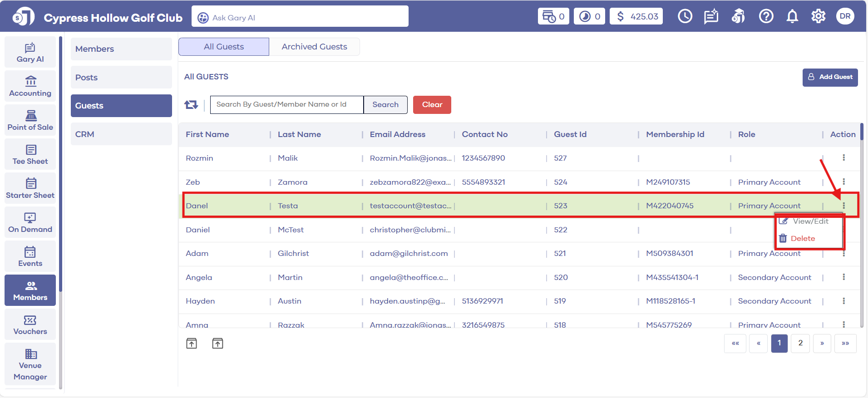Screen dimensions: 868x398
Task: Choose View/Edit in the action menu
Action: tap(810, 221)
